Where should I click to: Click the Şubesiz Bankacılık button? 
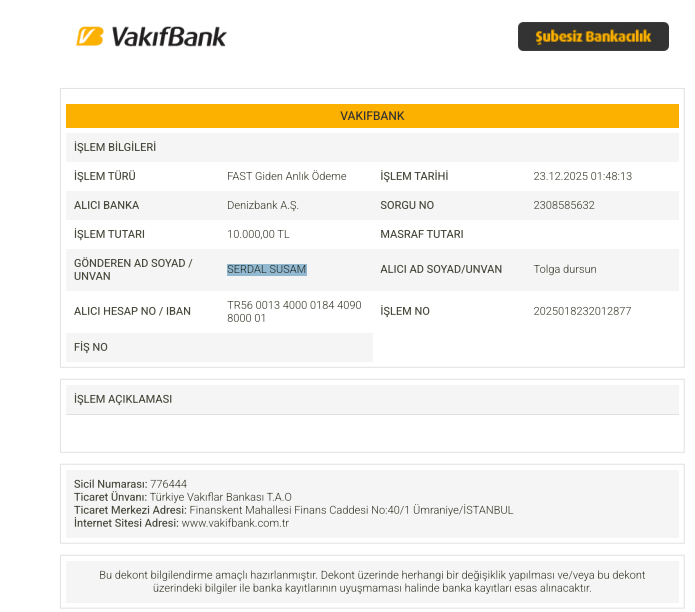pyautogui.click(x=593, y=36)
